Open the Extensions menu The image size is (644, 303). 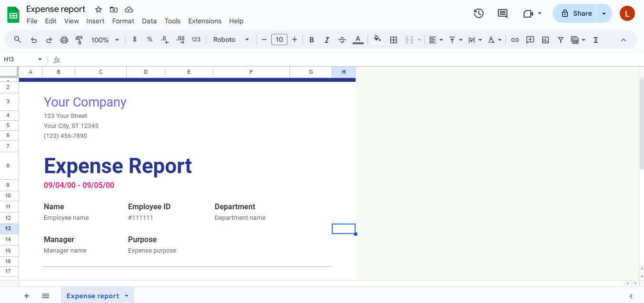tap(205, 21)
